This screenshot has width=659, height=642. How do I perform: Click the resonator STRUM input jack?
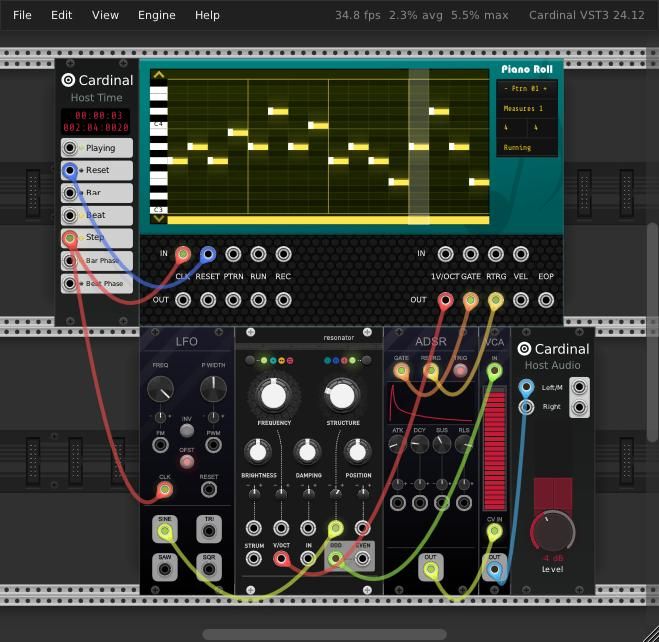click(254, 559)
